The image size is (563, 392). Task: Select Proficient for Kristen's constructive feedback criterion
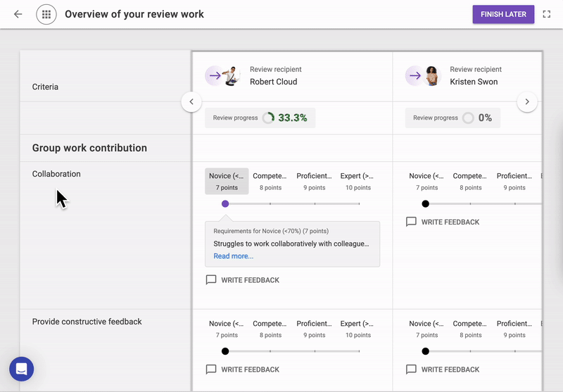pyautogui.click(x=514, y=329)
